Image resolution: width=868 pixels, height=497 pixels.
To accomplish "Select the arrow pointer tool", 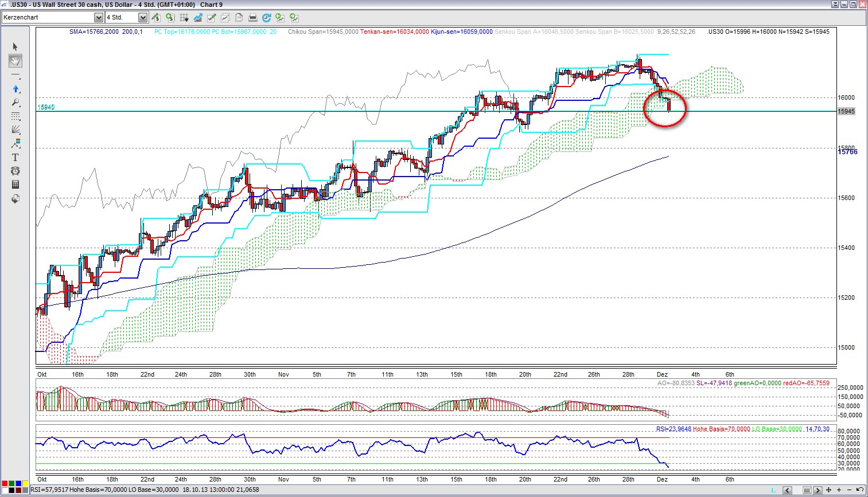I will pyautogui.click(x=15, y=47).
